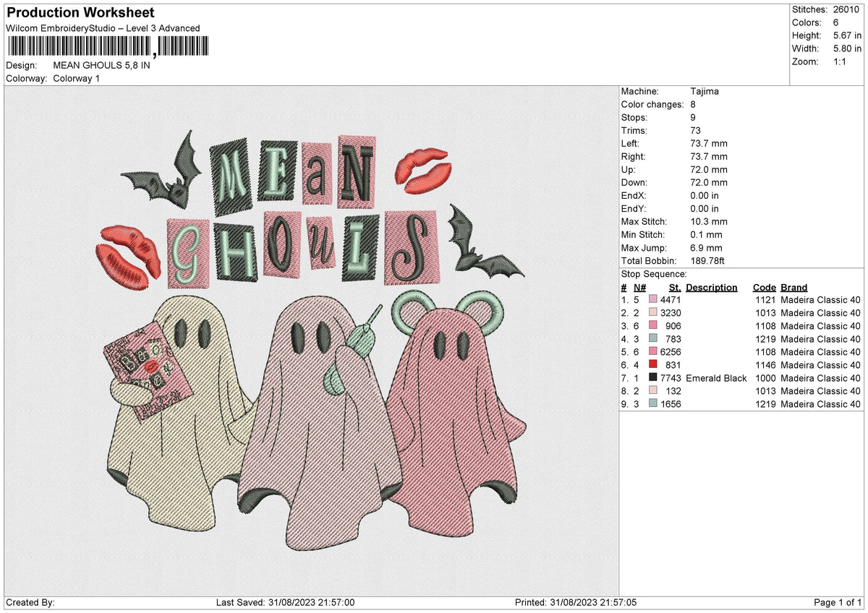Click the Description column header
The width and height of the screenshot is (868, 613).
[712, 287]
